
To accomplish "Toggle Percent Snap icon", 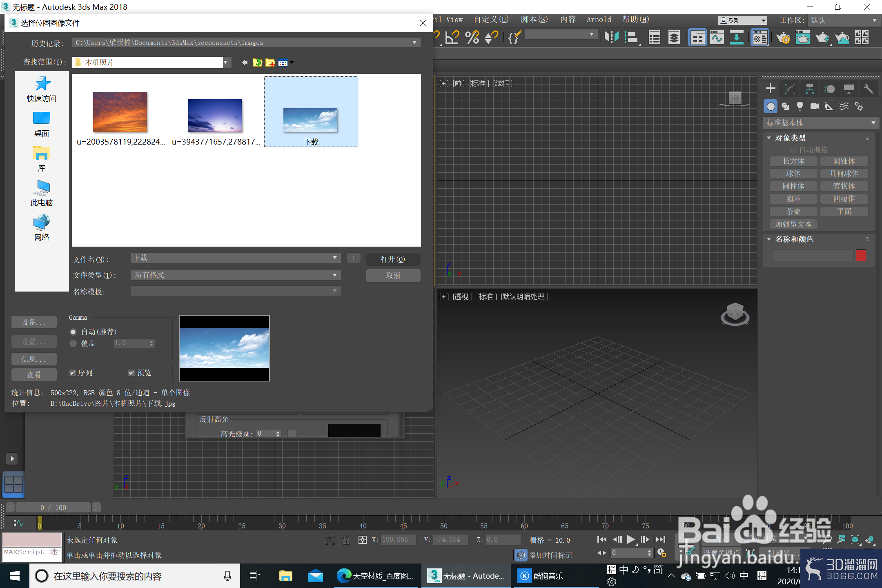I will [x=472, y=38].
